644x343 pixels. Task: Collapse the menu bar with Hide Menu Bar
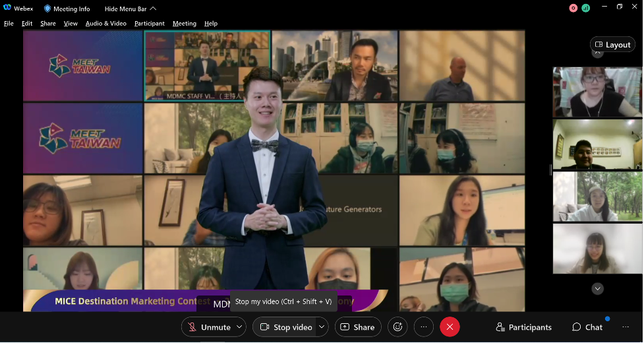pyautogui.click(x=130, y=9)
